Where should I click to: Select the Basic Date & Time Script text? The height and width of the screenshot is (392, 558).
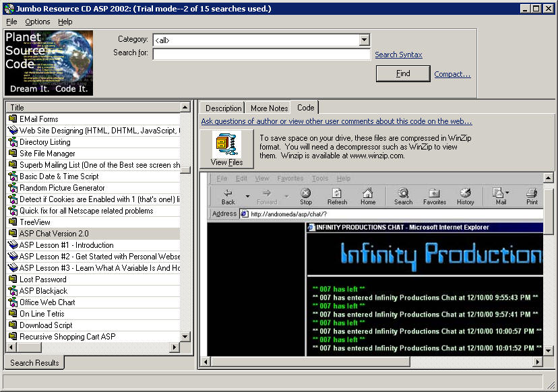coord(59,176)
